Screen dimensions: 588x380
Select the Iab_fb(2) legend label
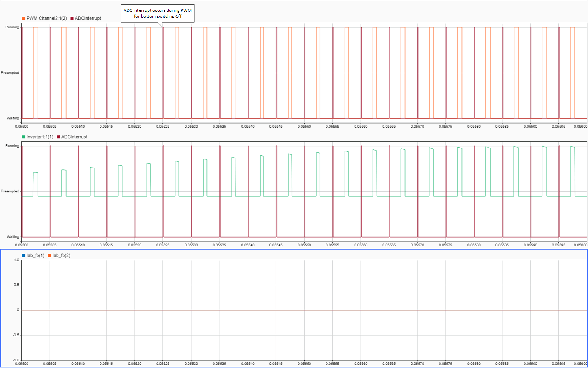61,256
